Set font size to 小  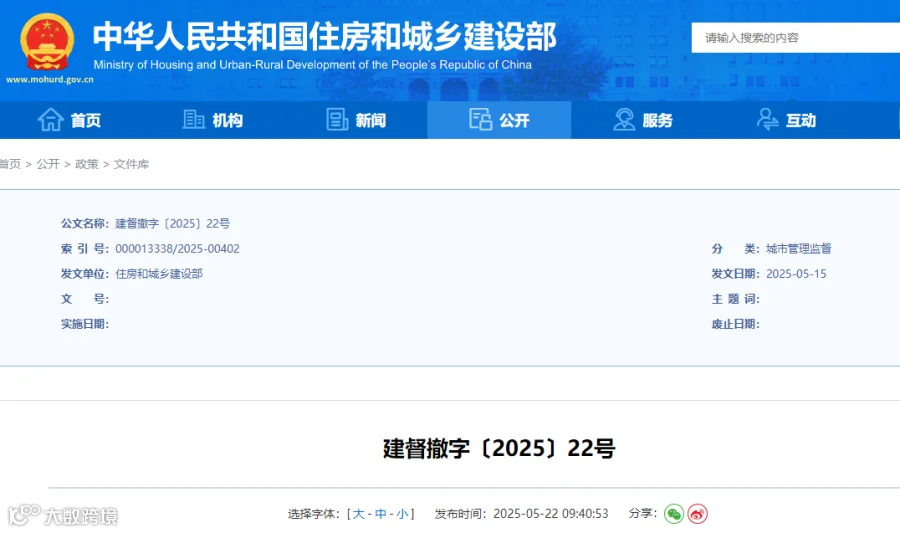tap(402, 513)
